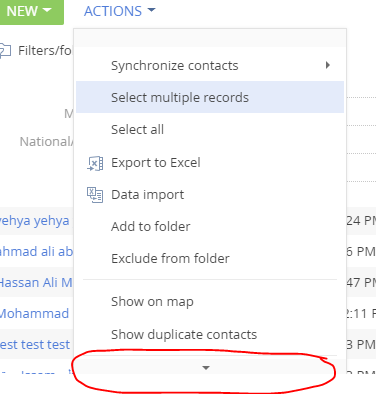The image size is (376, 394).
Task: Select Data import menu entry
Action: pos(210,194)
